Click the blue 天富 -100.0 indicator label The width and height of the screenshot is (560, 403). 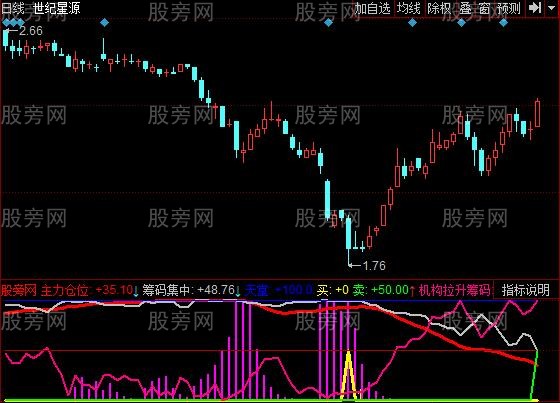click(x=279, y=290)
